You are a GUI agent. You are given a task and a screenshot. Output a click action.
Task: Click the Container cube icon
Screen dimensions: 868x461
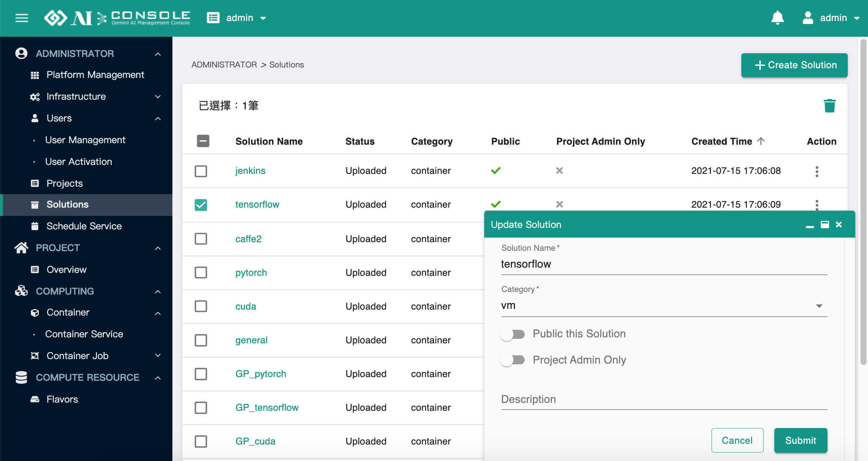click(x=35, y=313)
